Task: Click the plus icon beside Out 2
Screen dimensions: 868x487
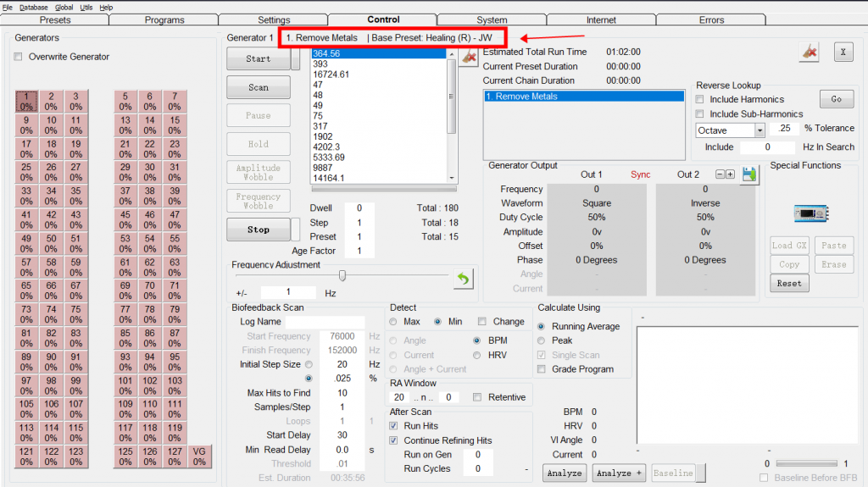Action: [730, 174]
